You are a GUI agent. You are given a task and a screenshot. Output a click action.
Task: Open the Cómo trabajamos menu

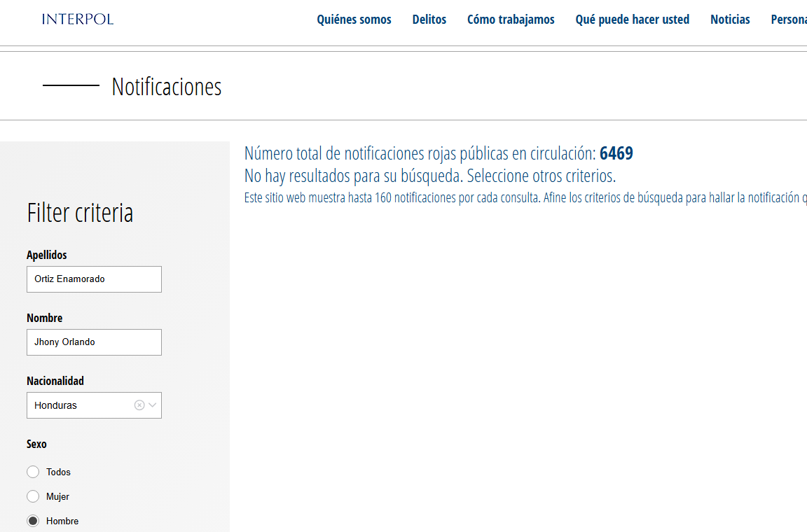(x=511, y=20)
